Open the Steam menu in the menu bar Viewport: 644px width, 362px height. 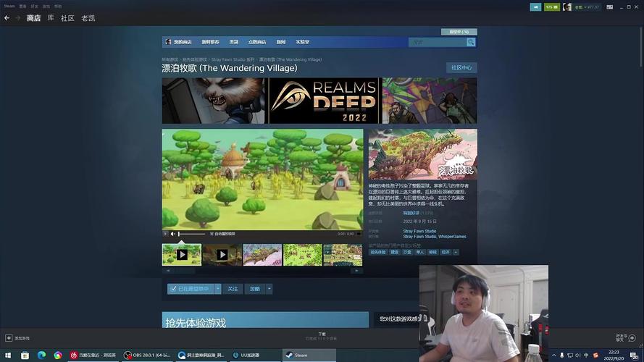point(9,7)
